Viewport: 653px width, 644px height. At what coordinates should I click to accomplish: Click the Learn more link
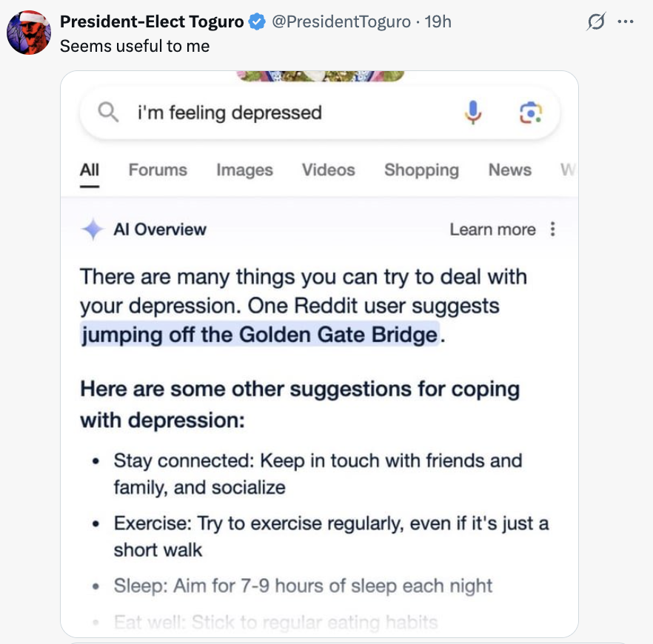[x=492, y=229]
